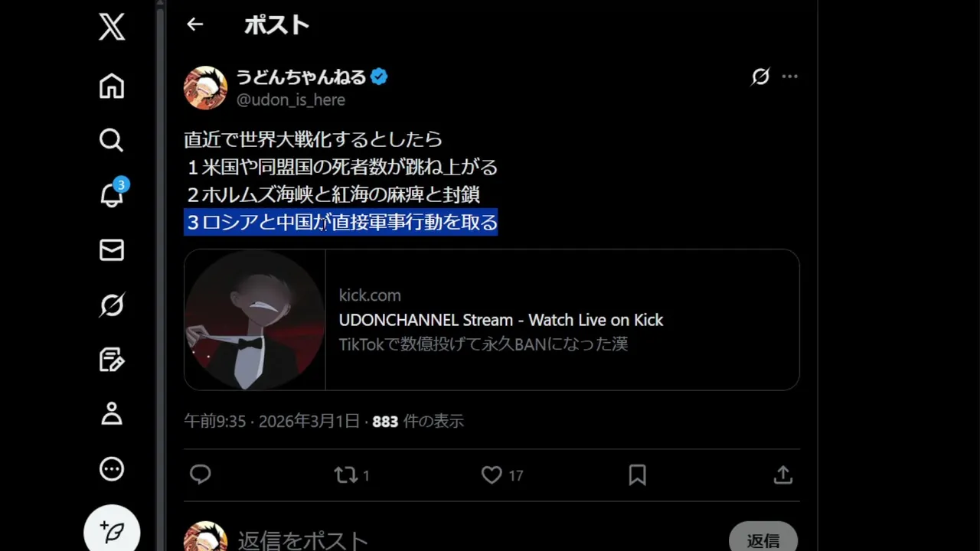
Task: Open the UDONCHANNEL Stream Kick link card
Action: click(492, 320)
